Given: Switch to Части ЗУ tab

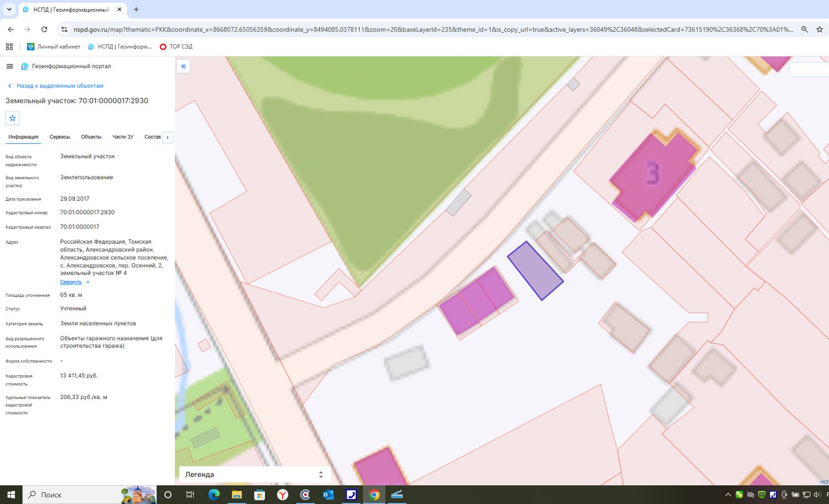Looking at the screenshot, I should pyautogui.click(x=123, y=137).
